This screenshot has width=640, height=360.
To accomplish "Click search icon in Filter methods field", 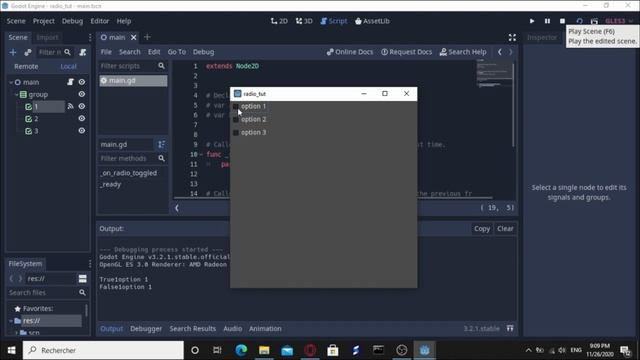I will pos(161,158).
